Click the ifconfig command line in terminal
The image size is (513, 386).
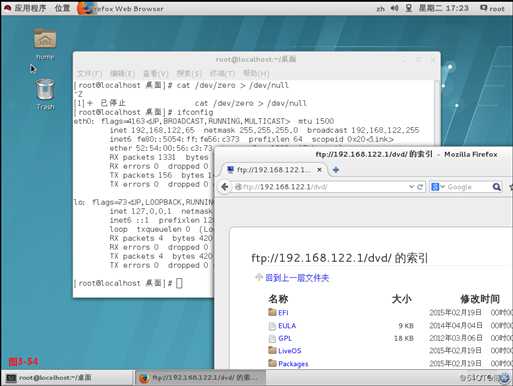[143, 112]
